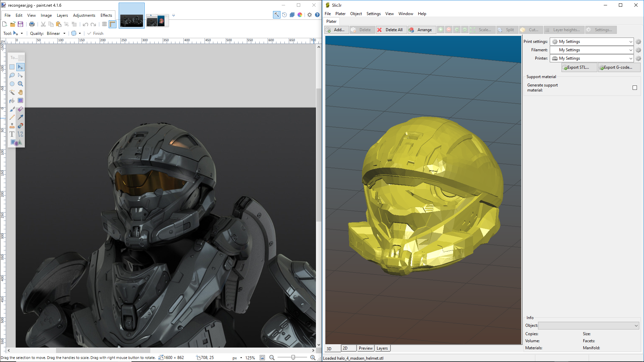
Task: Click the Undo arrow icon
Action: pos(86,24)
